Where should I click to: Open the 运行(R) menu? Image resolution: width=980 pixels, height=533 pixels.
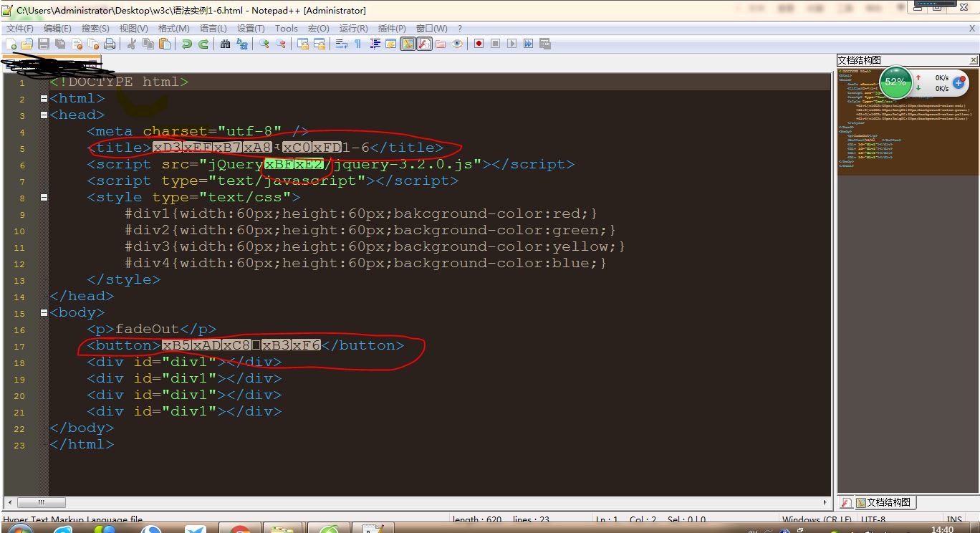pyautogui.click(x=353, y=29)
